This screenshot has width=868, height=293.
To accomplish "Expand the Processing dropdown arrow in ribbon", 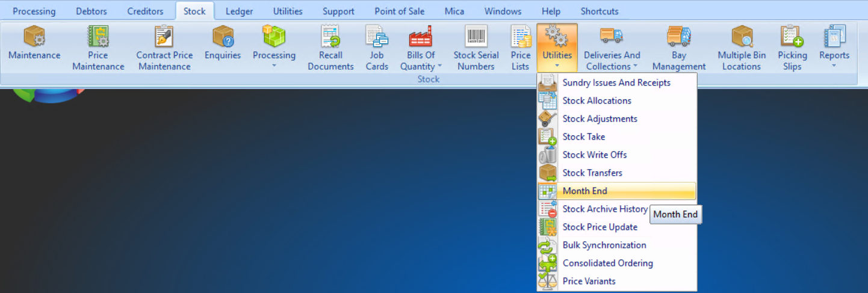I will pos(274,66).
